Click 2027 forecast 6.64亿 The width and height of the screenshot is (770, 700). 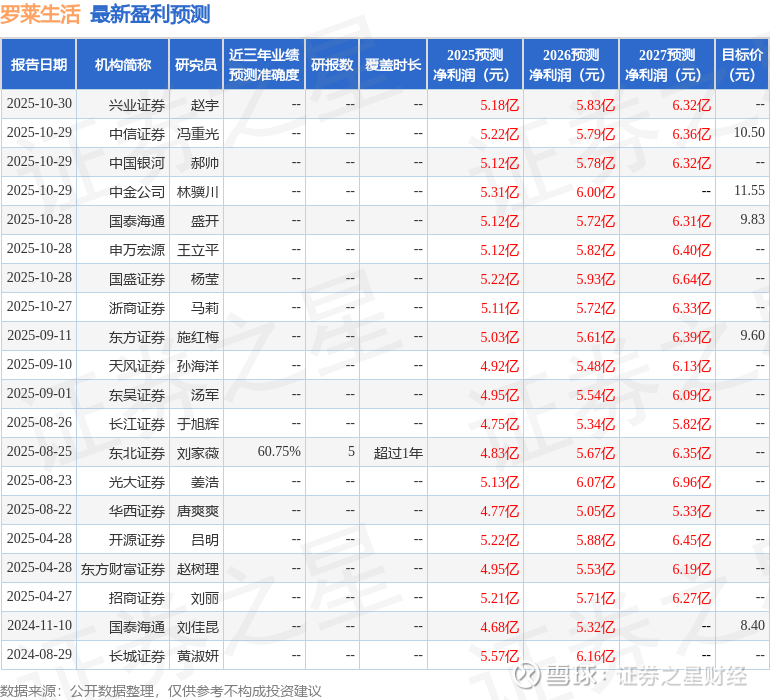[x=691, y=280]
